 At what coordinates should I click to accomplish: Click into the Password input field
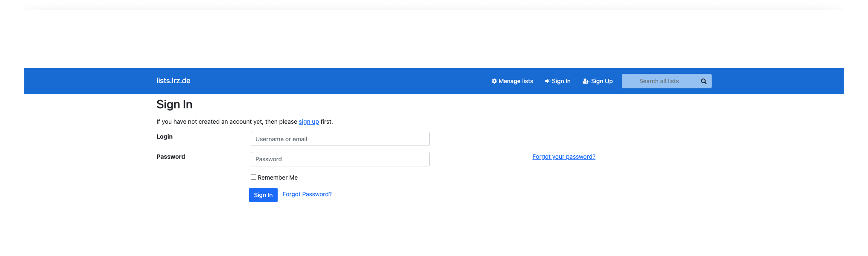(x=340, y=159)
